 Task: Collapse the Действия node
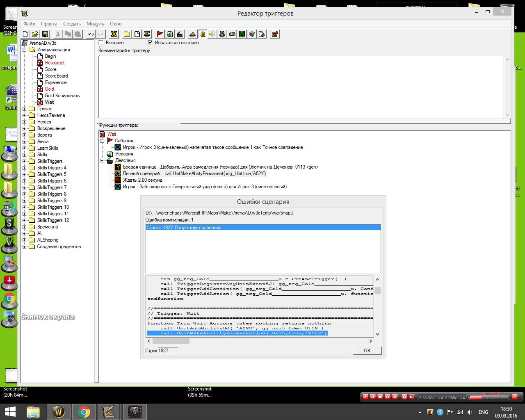[103, 160]
